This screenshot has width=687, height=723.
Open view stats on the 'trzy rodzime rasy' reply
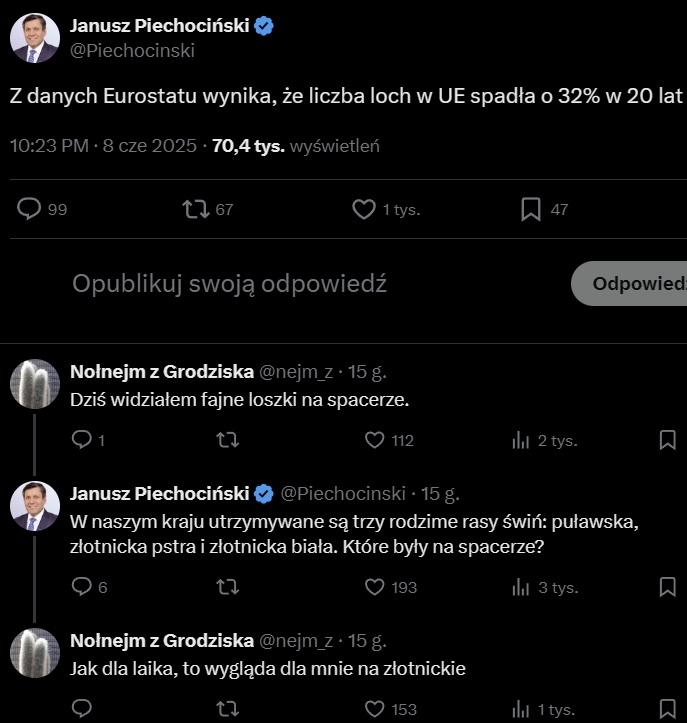521,587
